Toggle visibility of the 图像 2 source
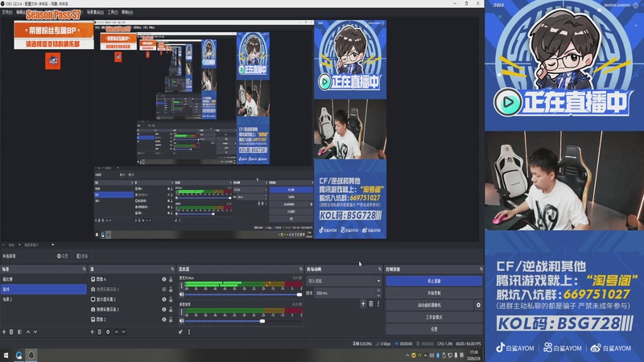This screenshot has height=362, width=644. (164, 319)
